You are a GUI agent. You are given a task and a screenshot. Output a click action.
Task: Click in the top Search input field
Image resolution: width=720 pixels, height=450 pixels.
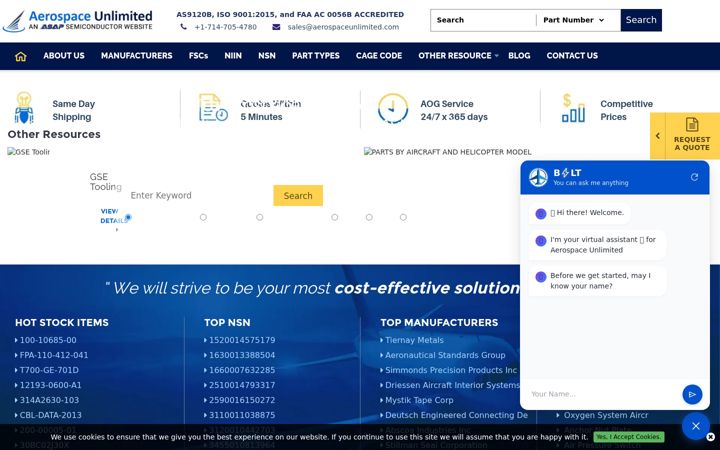coord(483,20)
